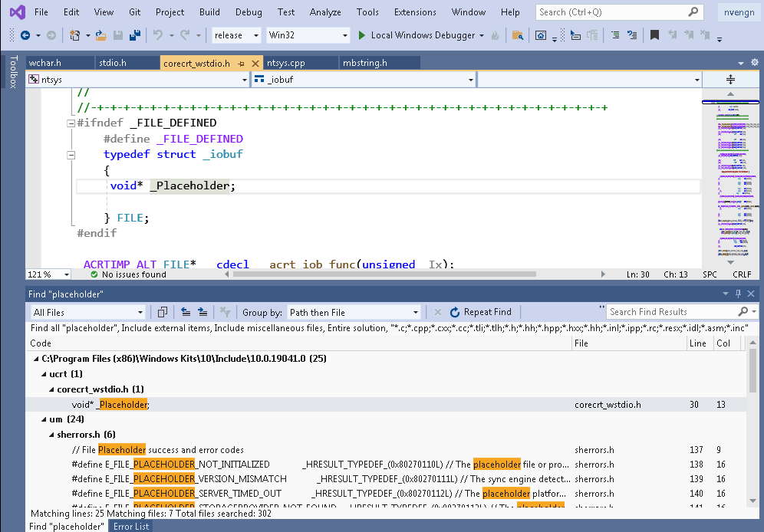The height and width of the screenshot is (532, 764).
Task: Click the Navigate Backward arrow icon
Action: tap(25, 35)
